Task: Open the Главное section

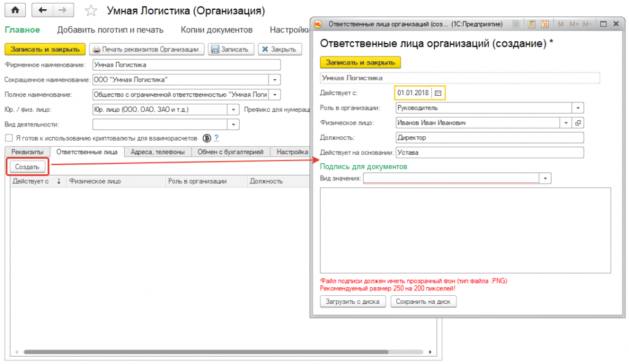Action: click(x=23, y=29)
